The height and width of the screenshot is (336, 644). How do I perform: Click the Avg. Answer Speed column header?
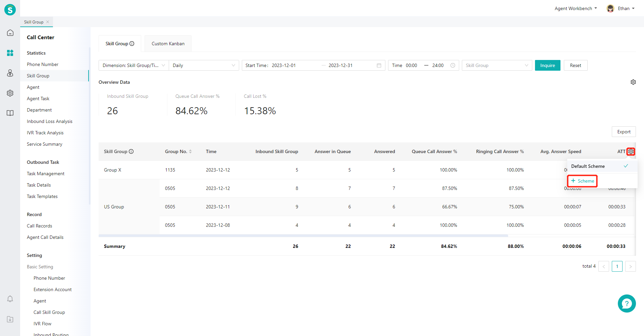[561, 151]
